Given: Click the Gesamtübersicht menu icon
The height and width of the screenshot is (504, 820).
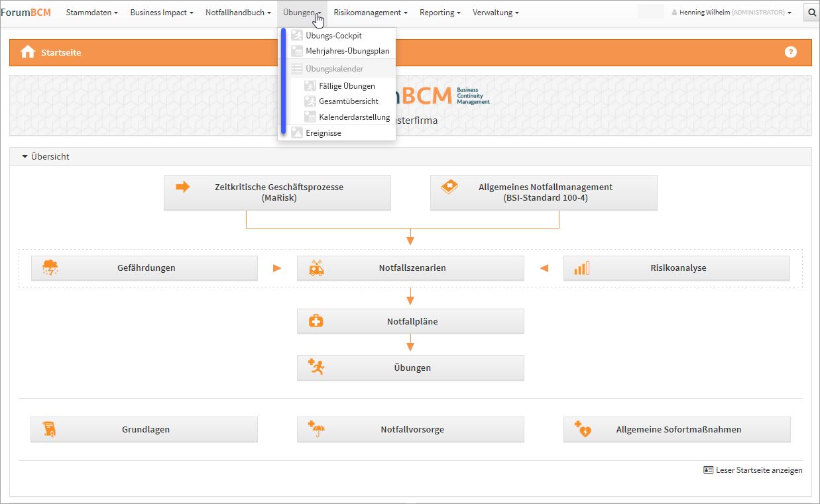Looking at the screenshot, I should 310,101.
